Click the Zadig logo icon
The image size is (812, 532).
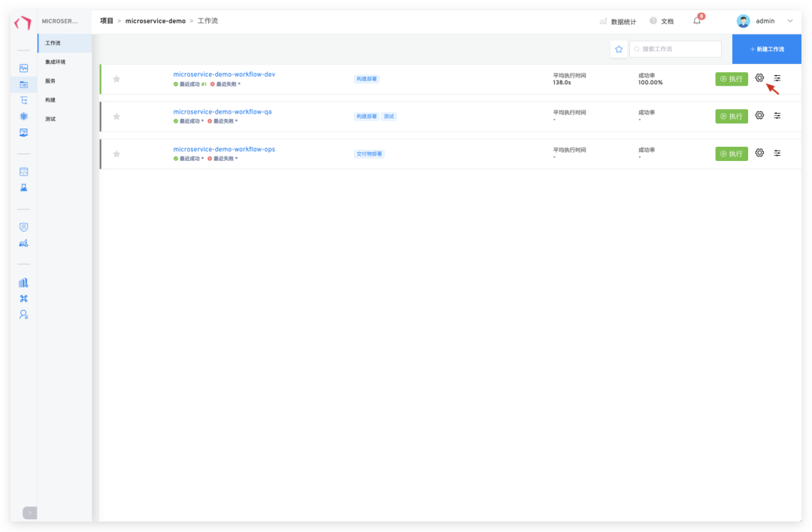tap(23, 23)
